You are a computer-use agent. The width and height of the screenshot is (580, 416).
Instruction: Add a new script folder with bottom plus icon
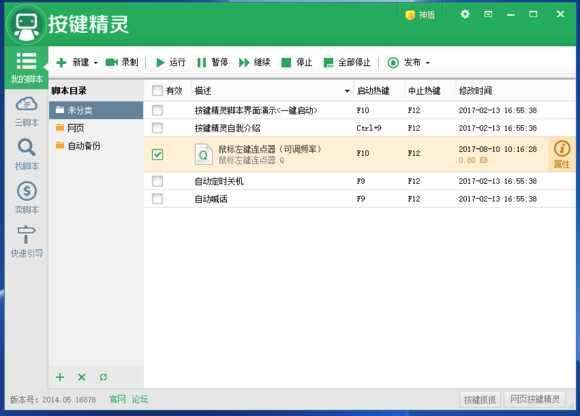pos(60,377)
